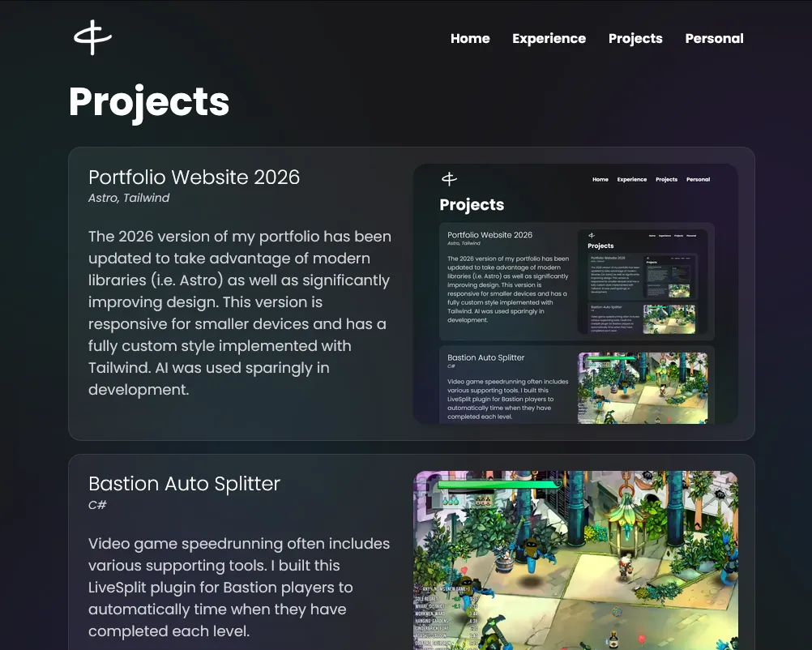Click the Portfolio Website 2026 title

click(194, 177)
